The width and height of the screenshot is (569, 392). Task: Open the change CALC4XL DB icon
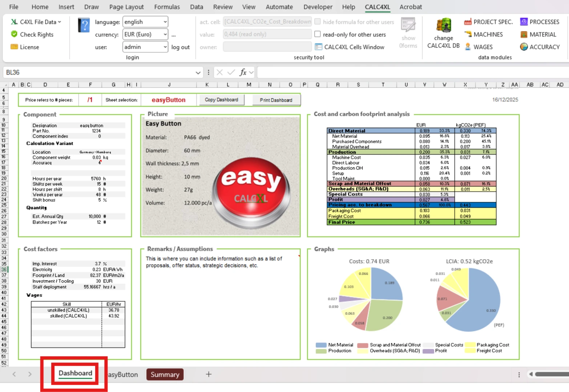(x=443, y=26)
